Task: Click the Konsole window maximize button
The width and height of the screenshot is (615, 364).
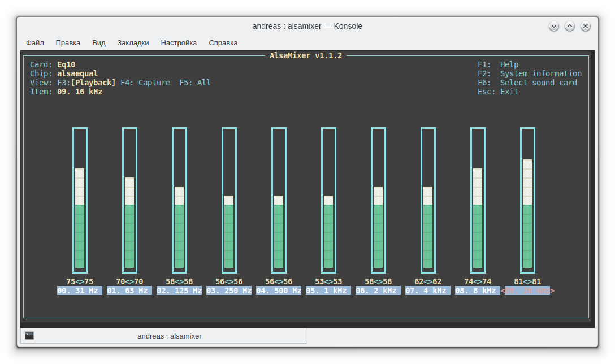Action: (x=570, y=26)
